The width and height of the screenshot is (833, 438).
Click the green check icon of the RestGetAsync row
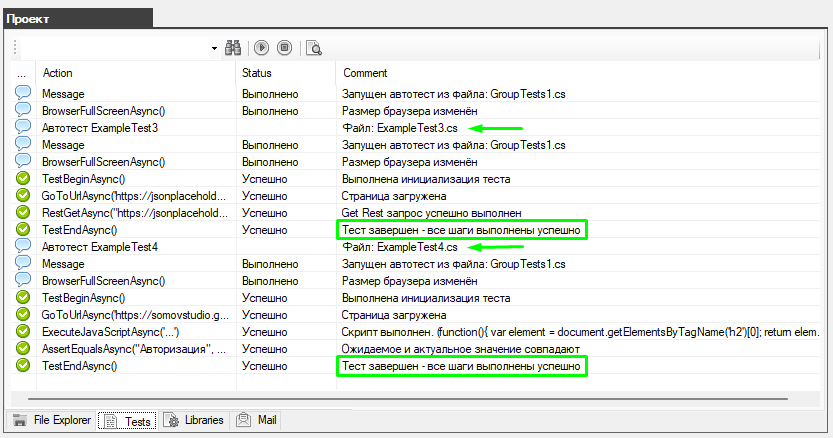pyautogui.click(x=23, y=212)
